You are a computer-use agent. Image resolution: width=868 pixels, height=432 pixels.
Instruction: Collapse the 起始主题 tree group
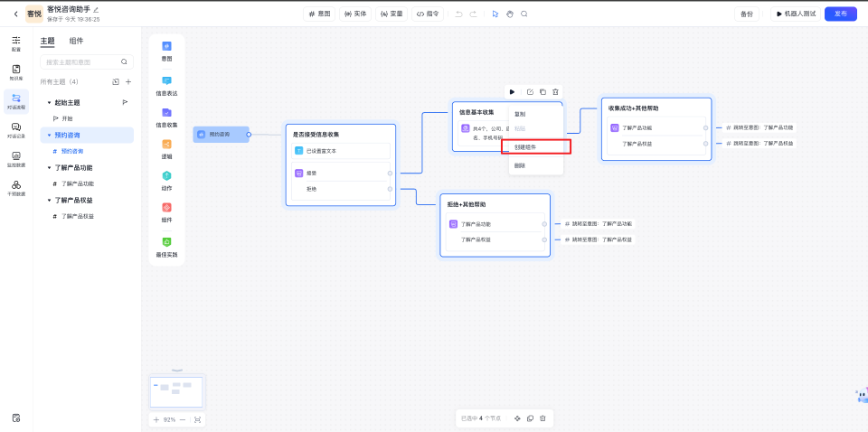(x=49, y=103)
